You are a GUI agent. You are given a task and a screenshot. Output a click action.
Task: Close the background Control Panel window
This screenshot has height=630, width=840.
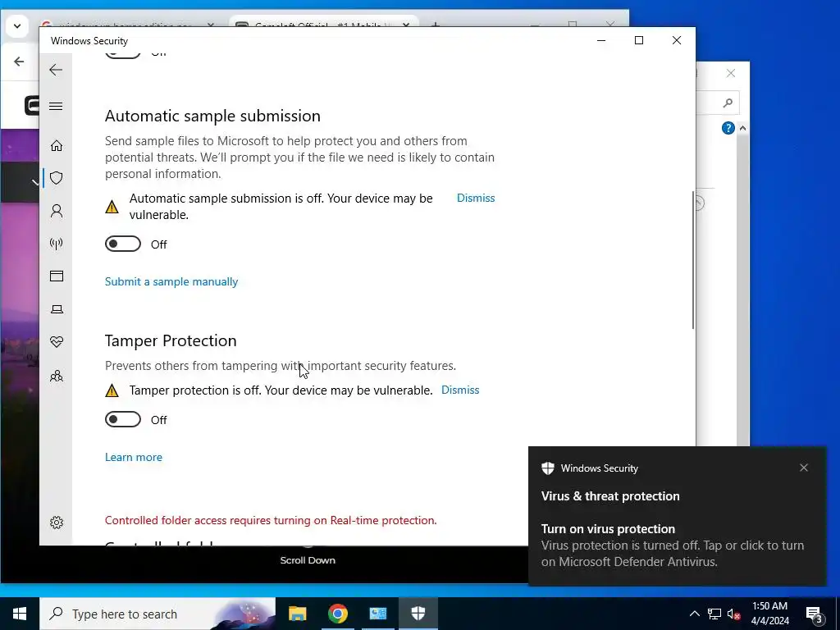click(x=731, y=73)
